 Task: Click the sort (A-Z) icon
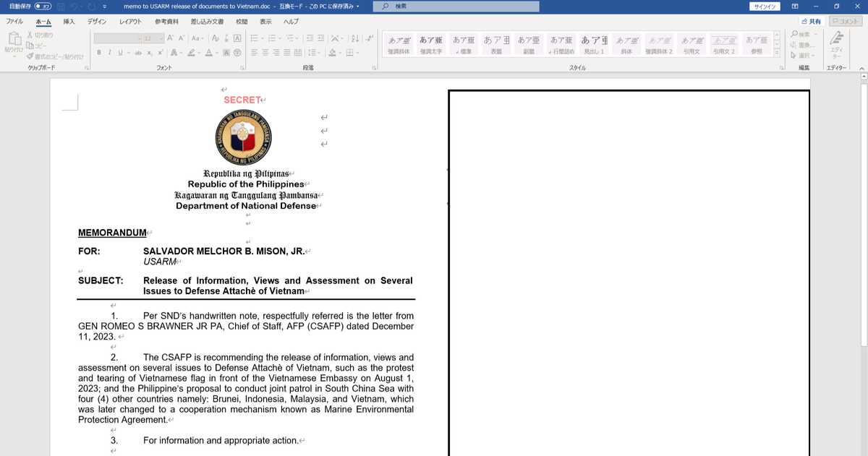click(355, 38)
